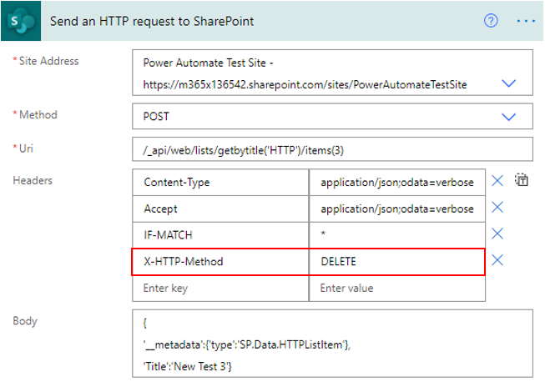This screenshot has width=545, height=392.
Task: Edit the Content-Type header key
Action: [x=220, y=183]
